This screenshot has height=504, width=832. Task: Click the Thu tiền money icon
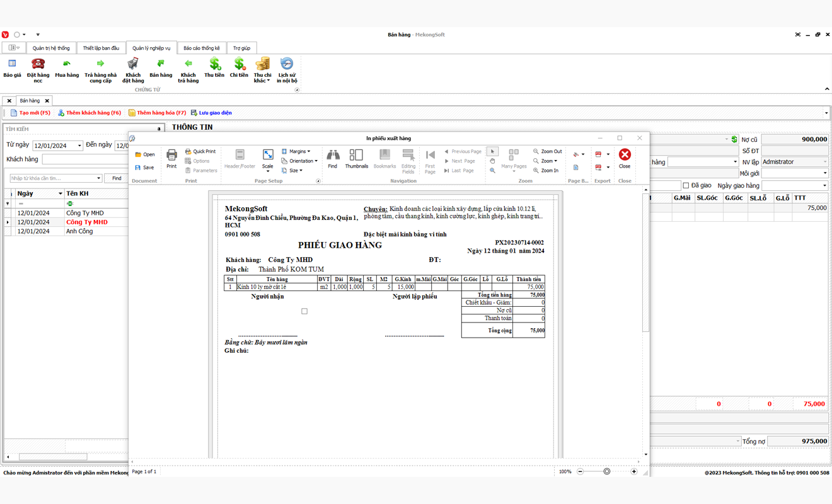pos(214,67)
